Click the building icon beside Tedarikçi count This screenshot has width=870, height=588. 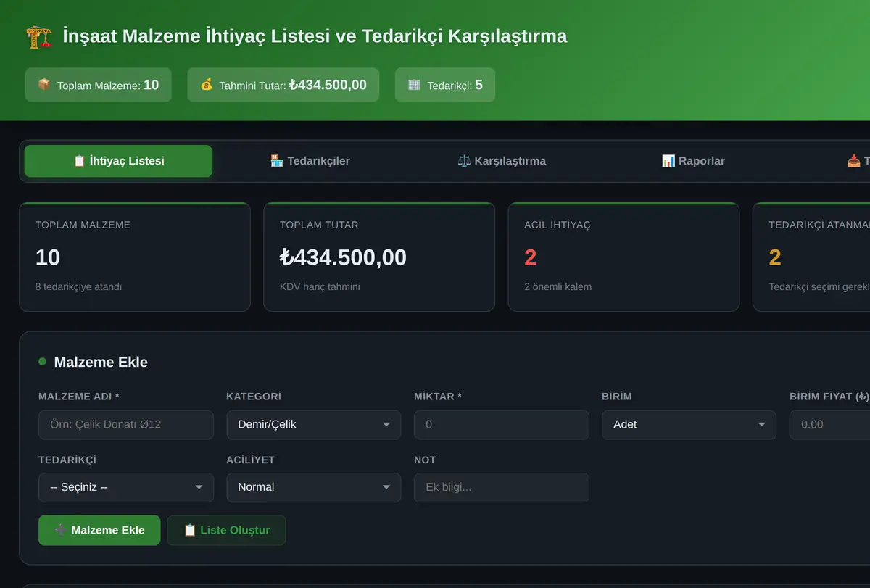414,85
